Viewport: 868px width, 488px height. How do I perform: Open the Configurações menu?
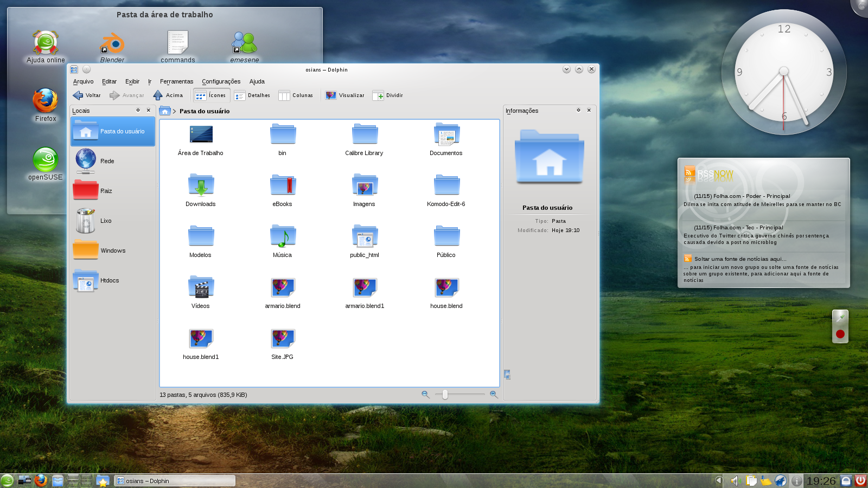click(220, 81)
